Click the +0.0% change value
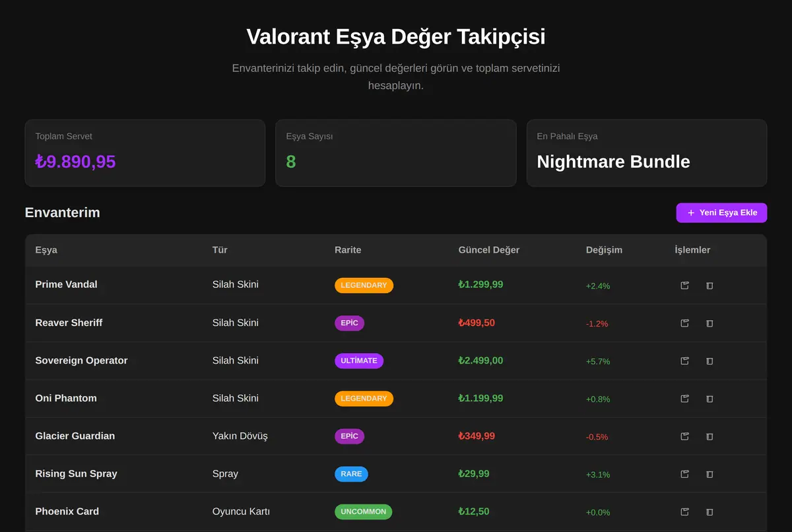The height and width of the screenshot is (532, 792). (598, 512)
